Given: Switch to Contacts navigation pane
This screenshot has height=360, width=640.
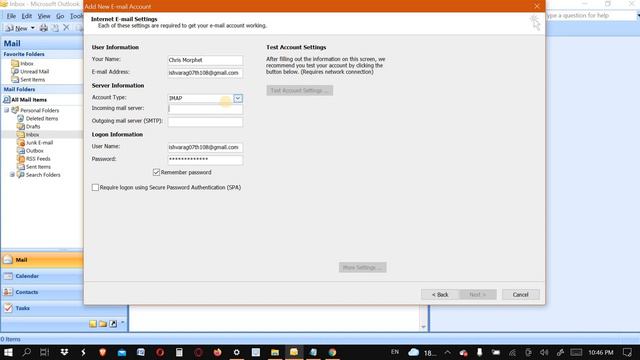Looking at the screenshot, I should (42, 292).
